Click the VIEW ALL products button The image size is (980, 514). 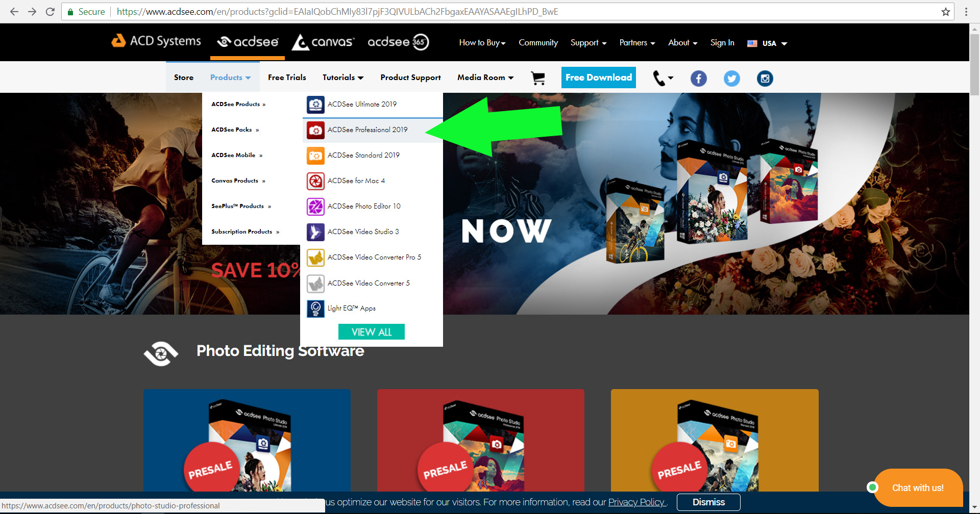tap(372, 332)
